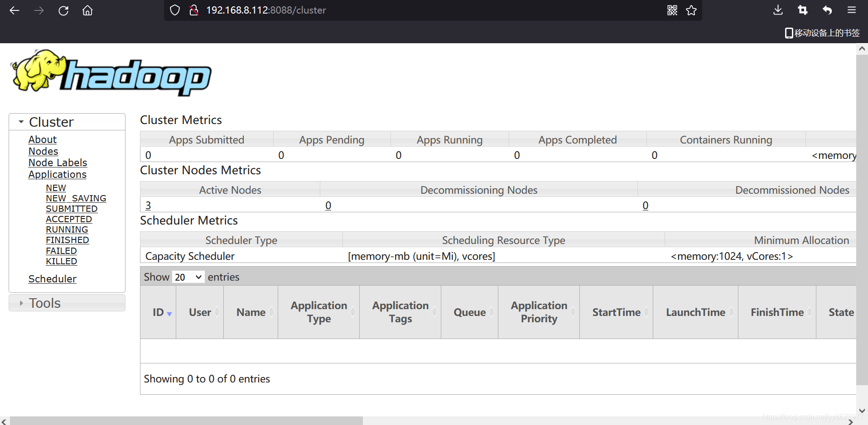
Task: Open the Node Labels link
Action: coord(58,162)
